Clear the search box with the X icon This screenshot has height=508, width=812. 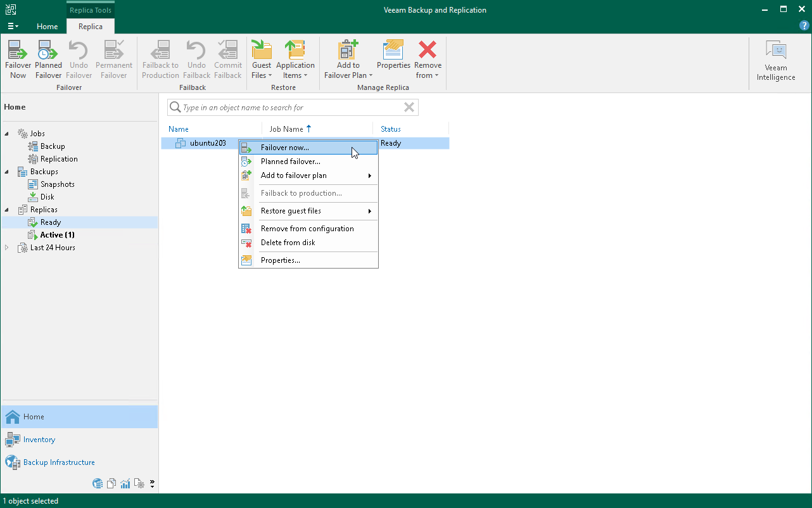409,108
